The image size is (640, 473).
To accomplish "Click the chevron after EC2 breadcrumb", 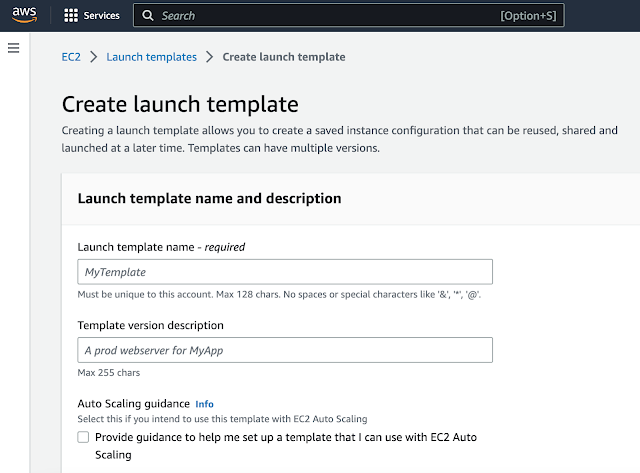I will point(93,57).
